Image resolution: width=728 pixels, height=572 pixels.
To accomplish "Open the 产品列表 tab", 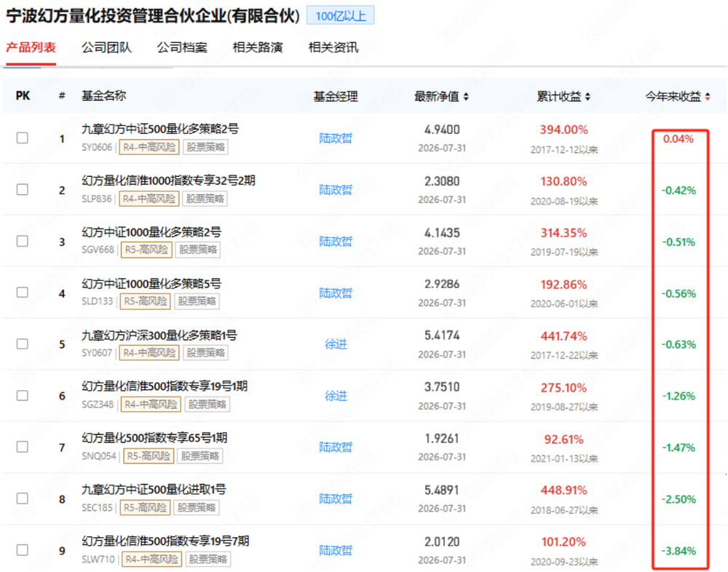I will pos(31,47).
